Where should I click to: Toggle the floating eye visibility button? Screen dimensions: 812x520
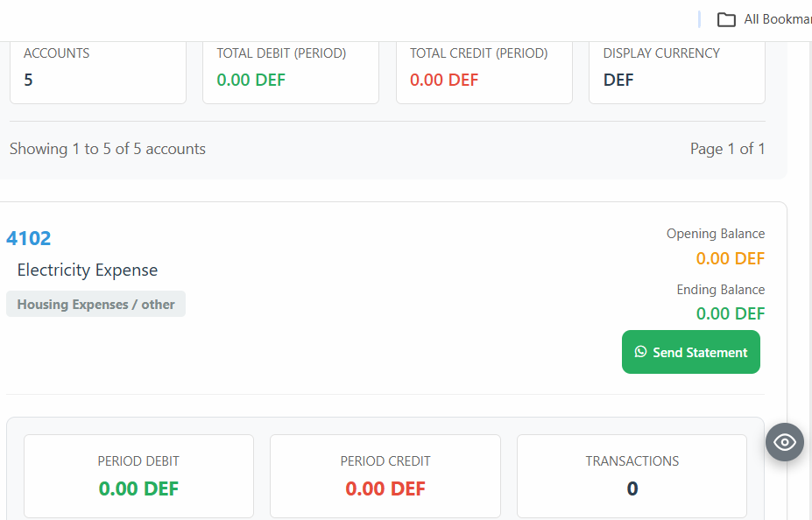click(785, 442)
